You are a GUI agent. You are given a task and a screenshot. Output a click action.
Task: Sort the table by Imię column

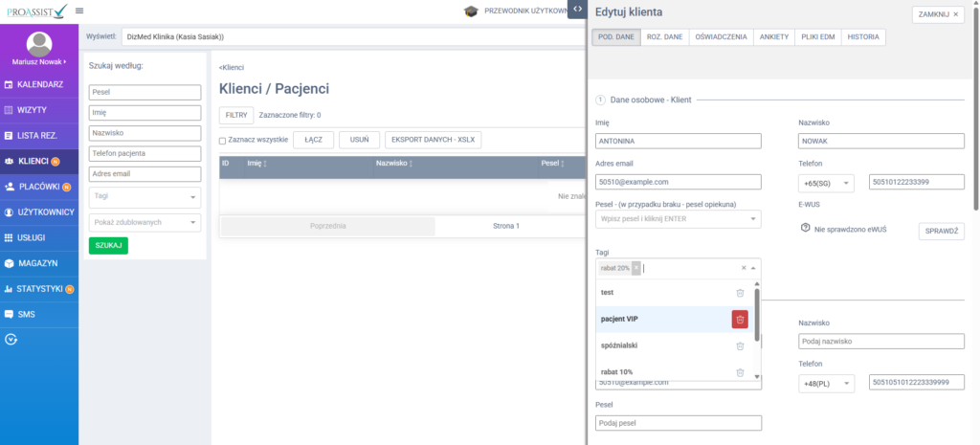click(x=264, y=164)
